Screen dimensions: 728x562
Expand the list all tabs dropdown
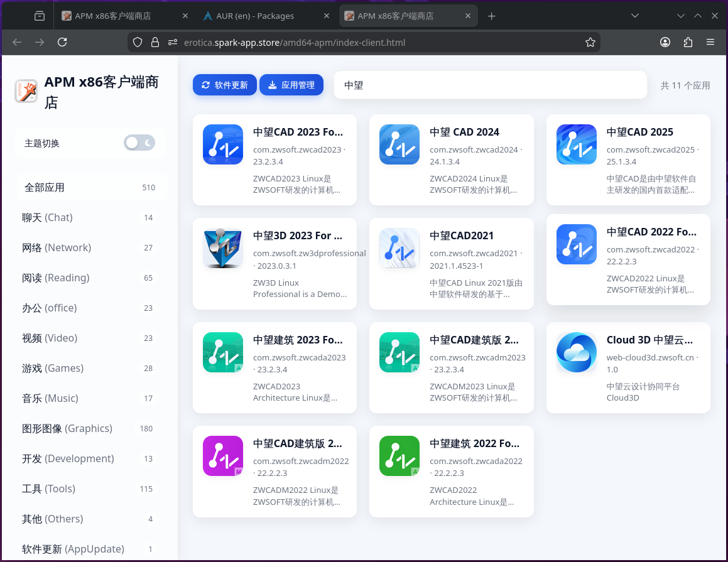[x=635, y=16]
